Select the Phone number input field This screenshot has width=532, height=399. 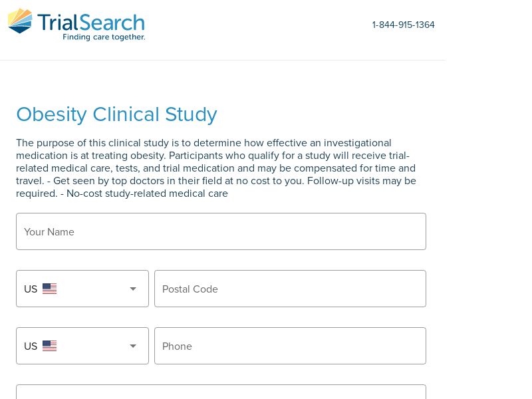click(x=290, y=346)
